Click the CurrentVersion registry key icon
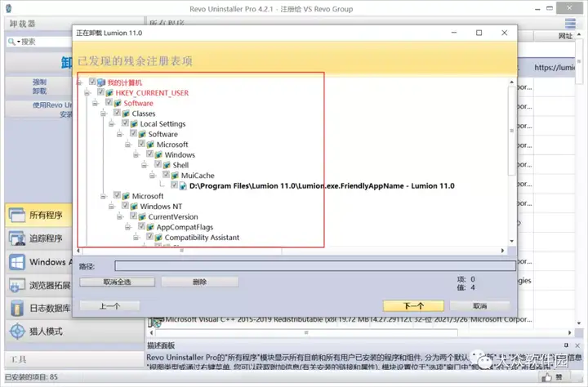The width and height of the screenshot is (588, 387). tap(142, 216)
